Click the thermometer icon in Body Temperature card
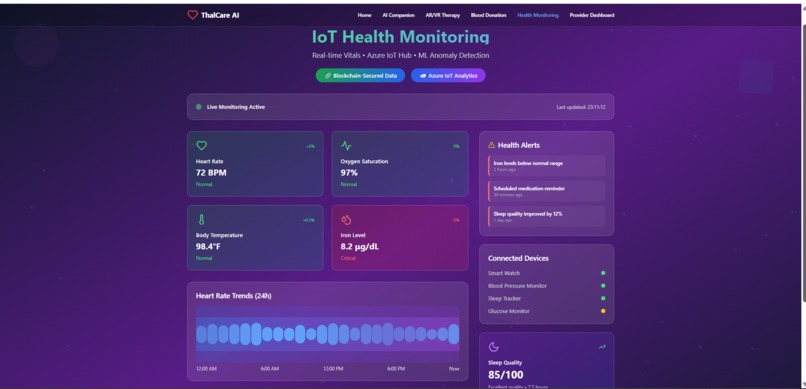The width and height of the screenshot is (806, 389). coord(202,220)
